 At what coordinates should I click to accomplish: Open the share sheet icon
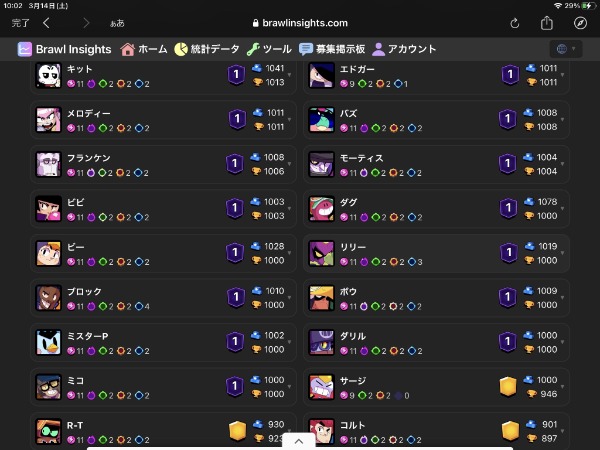point(547,23)
